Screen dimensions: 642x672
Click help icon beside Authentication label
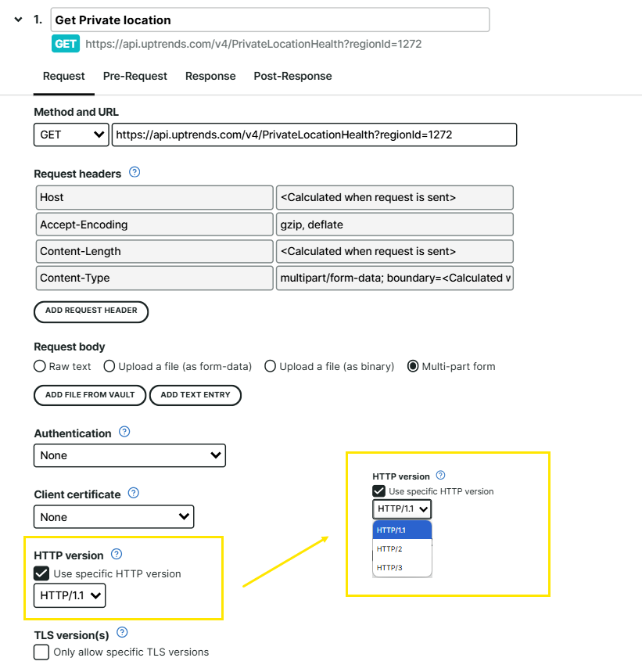pos(124,432)
